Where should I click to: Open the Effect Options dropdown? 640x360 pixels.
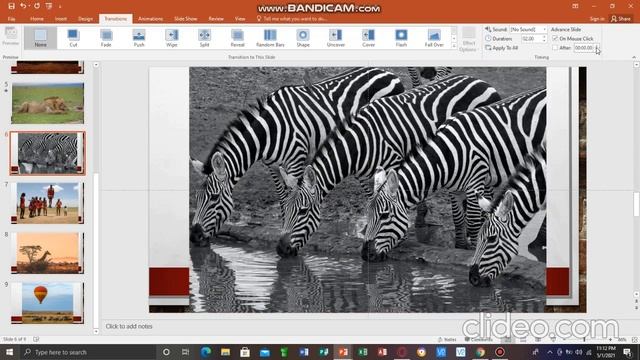tap(469, 39)
